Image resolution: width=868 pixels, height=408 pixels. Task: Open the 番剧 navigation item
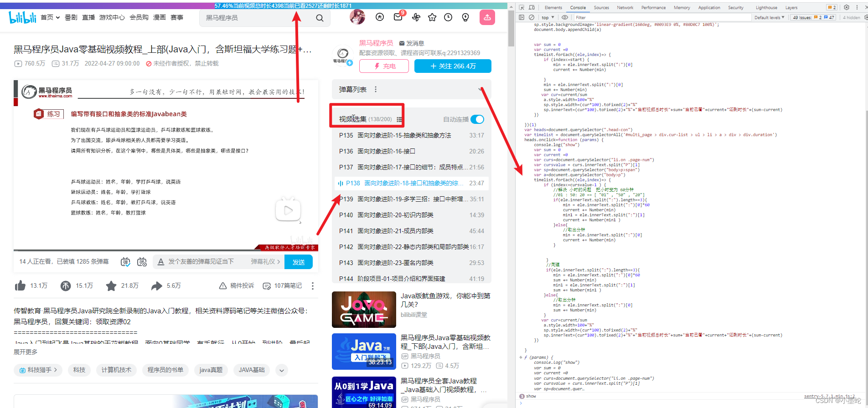coord(71,17)
